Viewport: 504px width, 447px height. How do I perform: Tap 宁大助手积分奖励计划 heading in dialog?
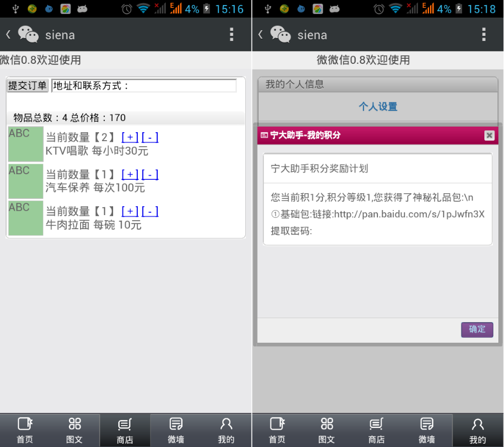point(320,169)
